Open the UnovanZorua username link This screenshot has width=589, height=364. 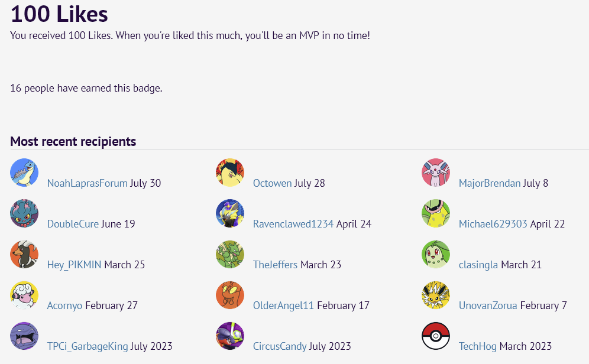[487, 305]
